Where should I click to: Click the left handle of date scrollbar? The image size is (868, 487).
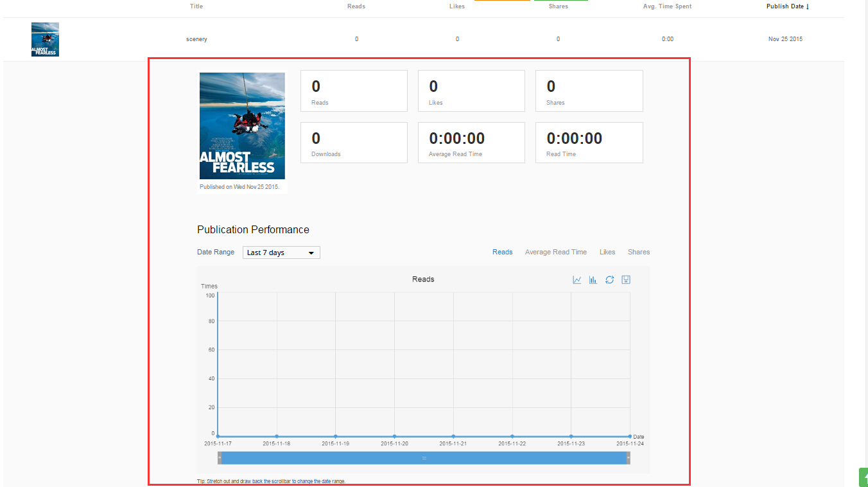pos(220,458)
